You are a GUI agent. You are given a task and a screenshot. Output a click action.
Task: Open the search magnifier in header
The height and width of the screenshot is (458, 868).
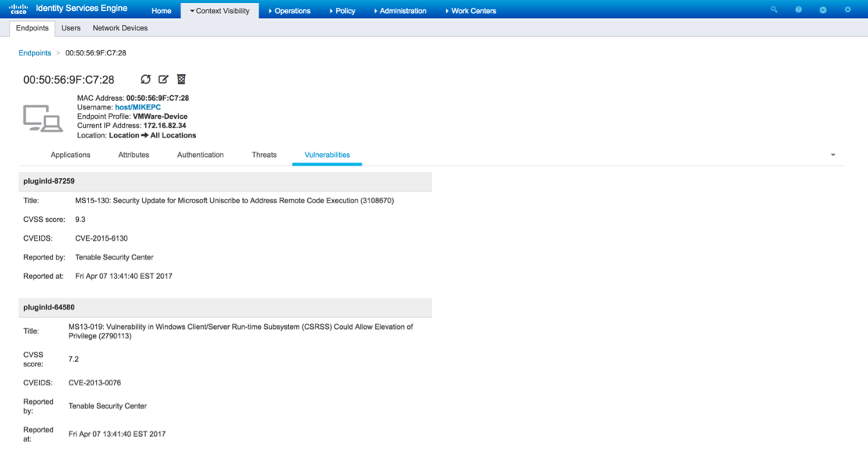(774, 9)
